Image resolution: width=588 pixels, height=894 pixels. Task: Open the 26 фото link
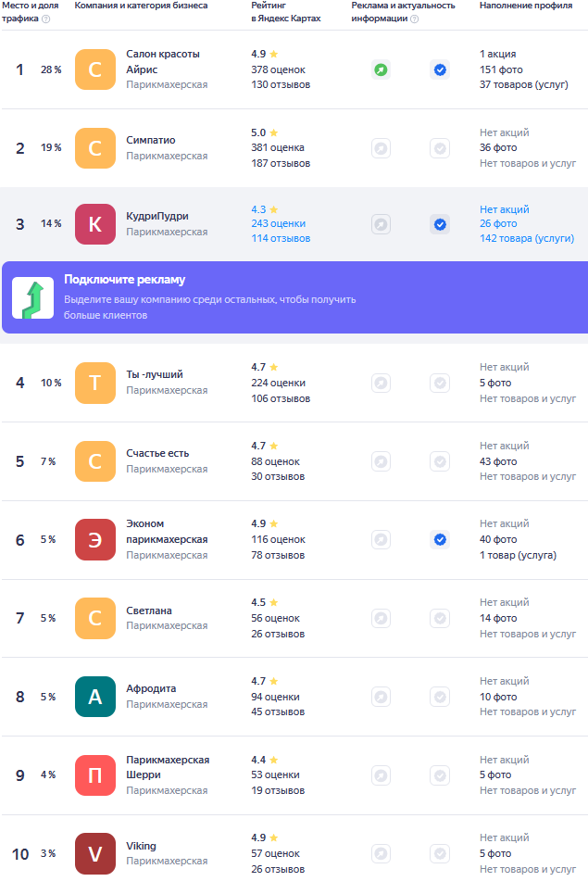tap(498, 223)
